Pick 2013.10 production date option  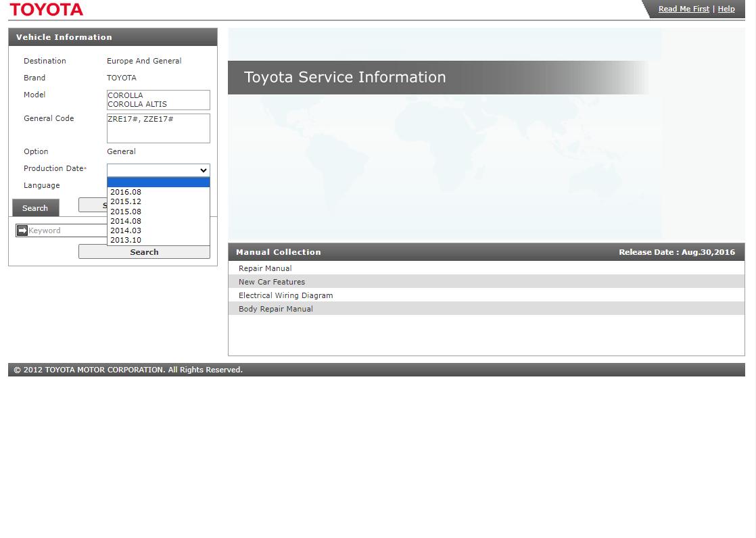tap(158, 240)
